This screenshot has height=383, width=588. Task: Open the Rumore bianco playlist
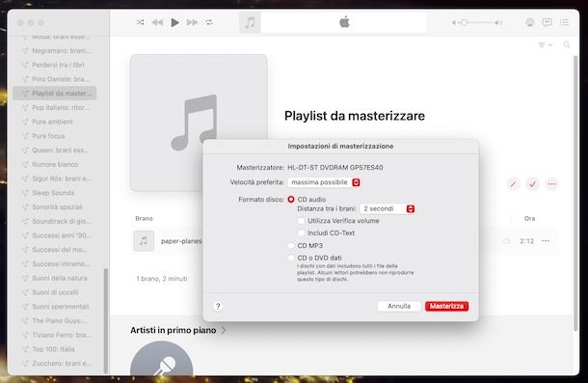55,164
